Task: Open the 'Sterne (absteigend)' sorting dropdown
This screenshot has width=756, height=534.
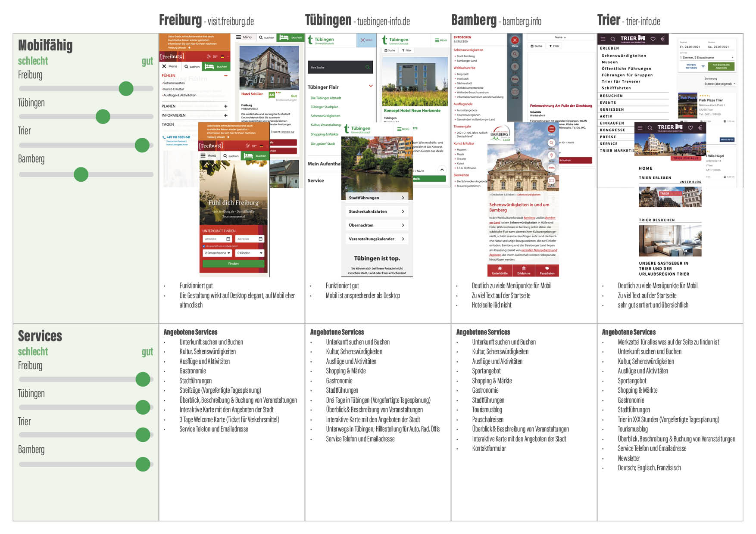Action: [720, 84]
